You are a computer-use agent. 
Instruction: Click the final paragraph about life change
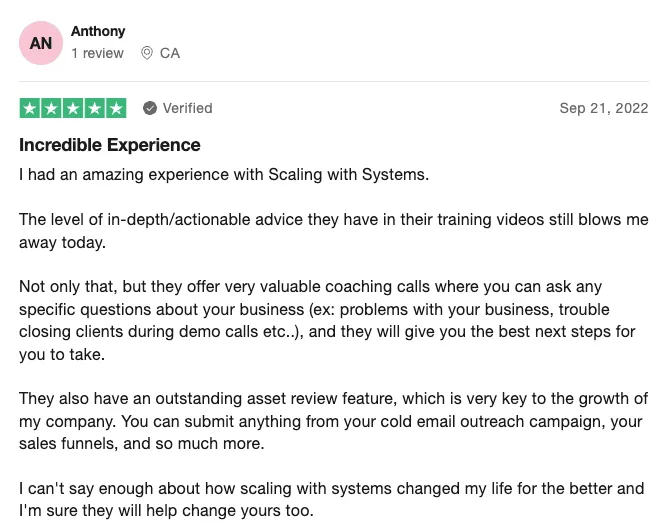coord(332,499)
